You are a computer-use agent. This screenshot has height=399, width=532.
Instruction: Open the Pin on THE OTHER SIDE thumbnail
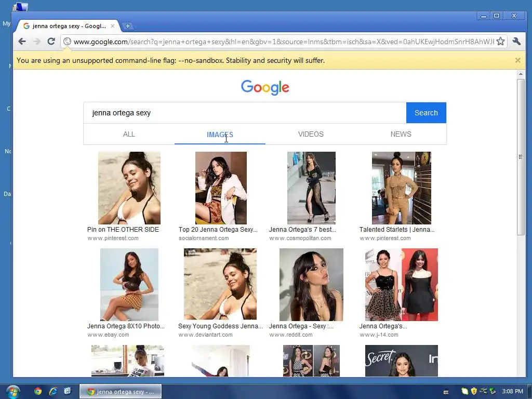coord(129,188)
